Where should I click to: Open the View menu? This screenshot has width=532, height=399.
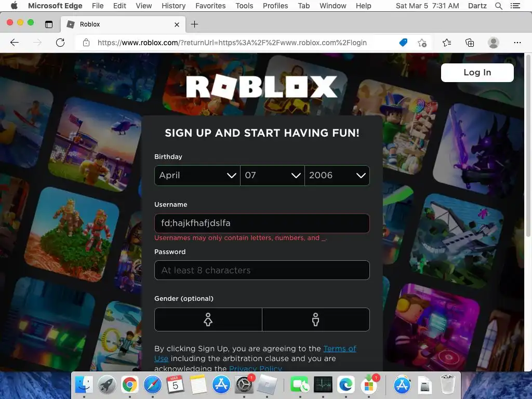point(143,6)
